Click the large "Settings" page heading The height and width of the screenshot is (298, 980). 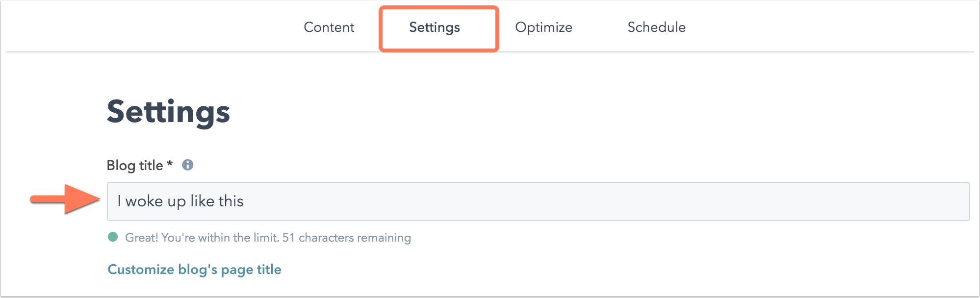point(168,112)
